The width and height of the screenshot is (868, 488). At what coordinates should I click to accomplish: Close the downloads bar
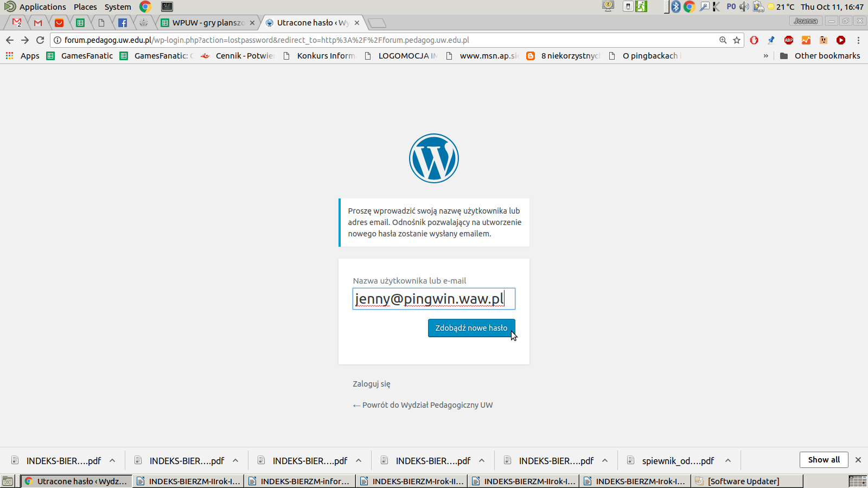point(858,460)
